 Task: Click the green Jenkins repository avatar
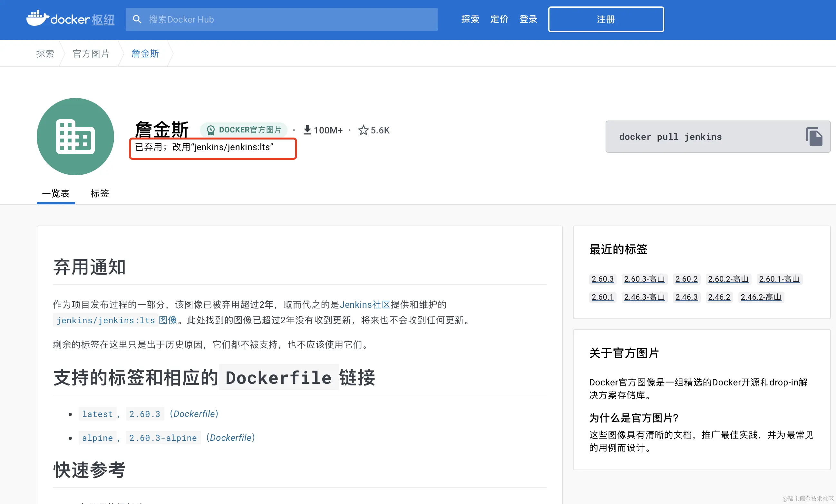[x=75, y=137]
